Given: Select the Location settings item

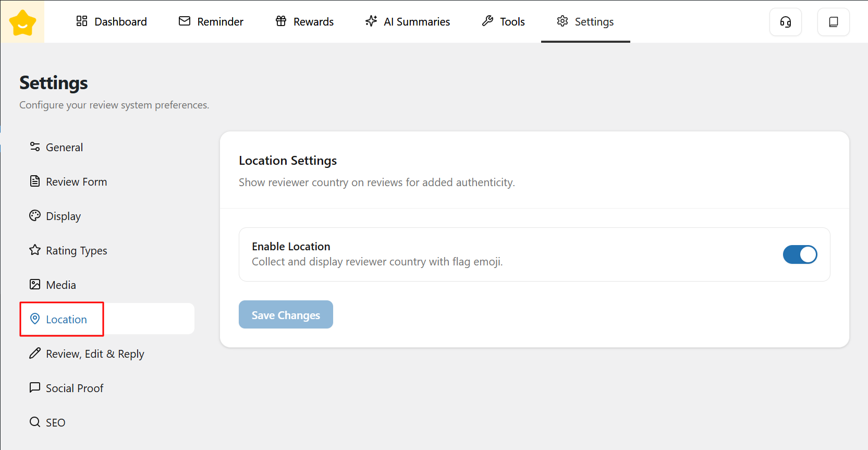Looking at the screenshot, I should pyautogui.click(x=66, y=319).
